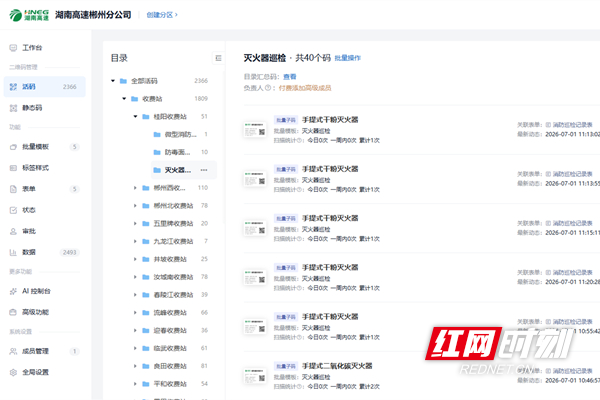
Task: Open the 批量模板 sidebar icon
Action: point(13,147)
